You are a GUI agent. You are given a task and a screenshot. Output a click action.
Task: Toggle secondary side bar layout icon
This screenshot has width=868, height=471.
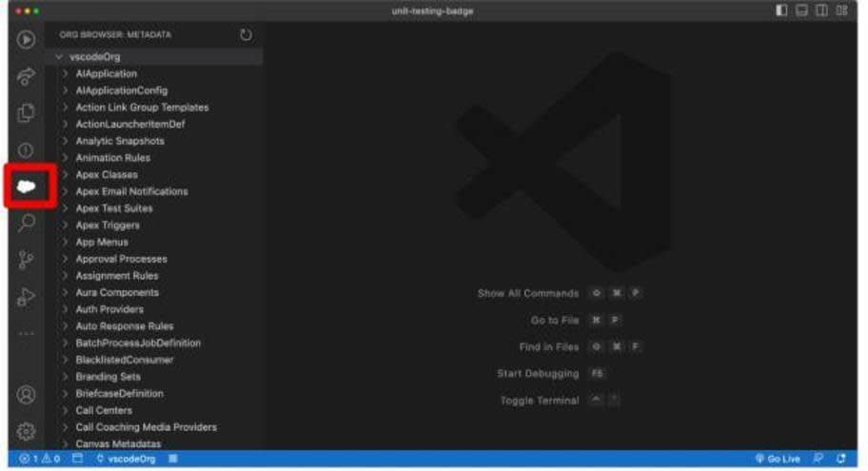click(821, 10)
